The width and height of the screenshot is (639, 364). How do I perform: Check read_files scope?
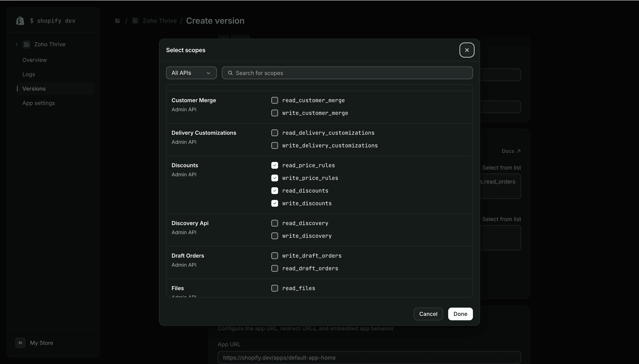pyautogui.click(x=274, y=288)
